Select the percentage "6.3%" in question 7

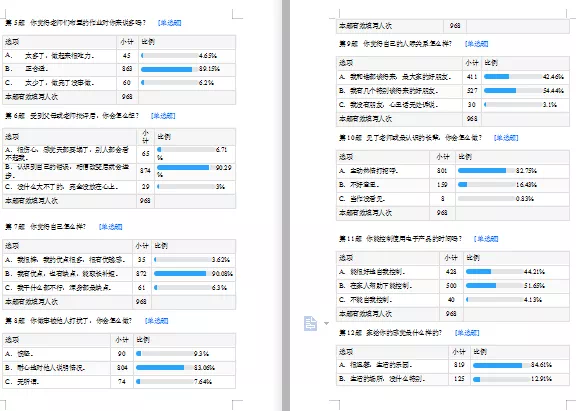[219, 288]
